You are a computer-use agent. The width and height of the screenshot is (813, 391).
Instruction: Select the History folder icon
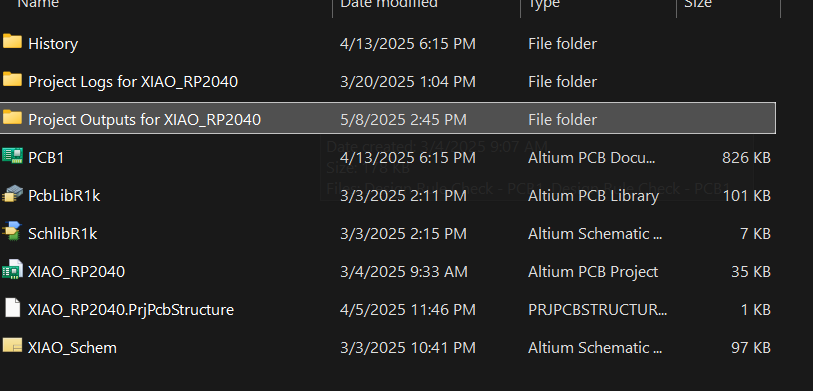click(12, 41)
